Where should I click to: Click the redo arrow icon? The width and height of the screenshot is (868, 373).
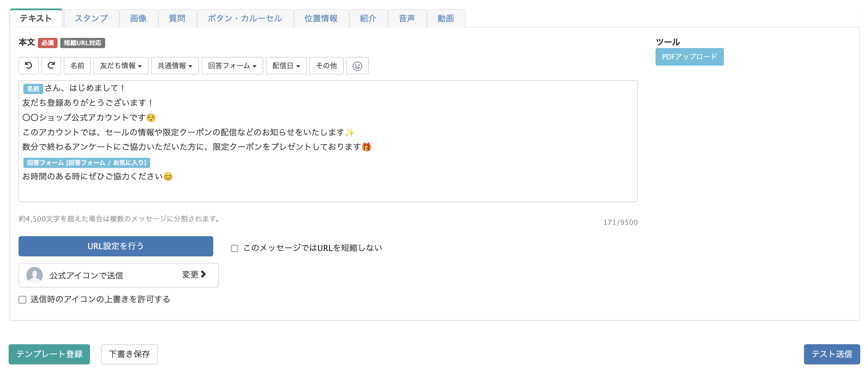tap(51, 65)
